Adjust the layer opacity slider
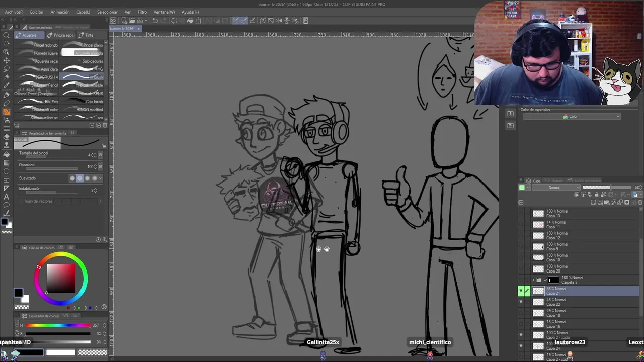The height and width of the screenshot is (362, 644). [607, 188]
